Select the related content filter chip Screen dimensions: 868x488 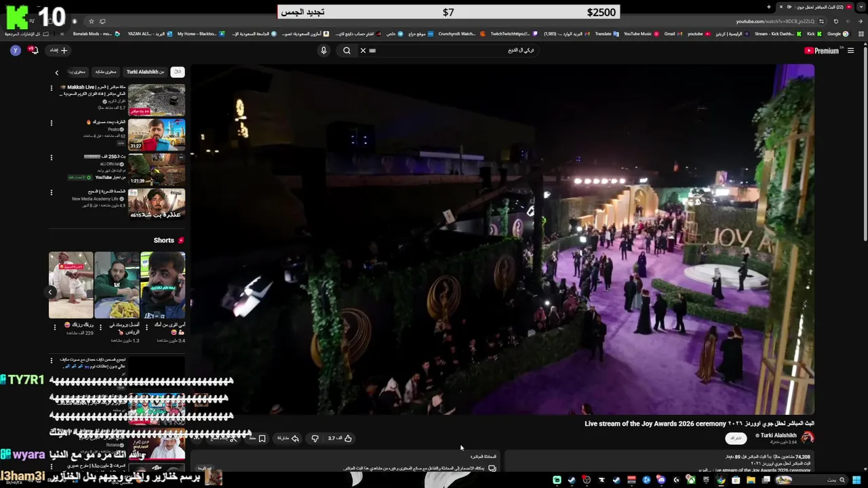(x=106, y=72)
